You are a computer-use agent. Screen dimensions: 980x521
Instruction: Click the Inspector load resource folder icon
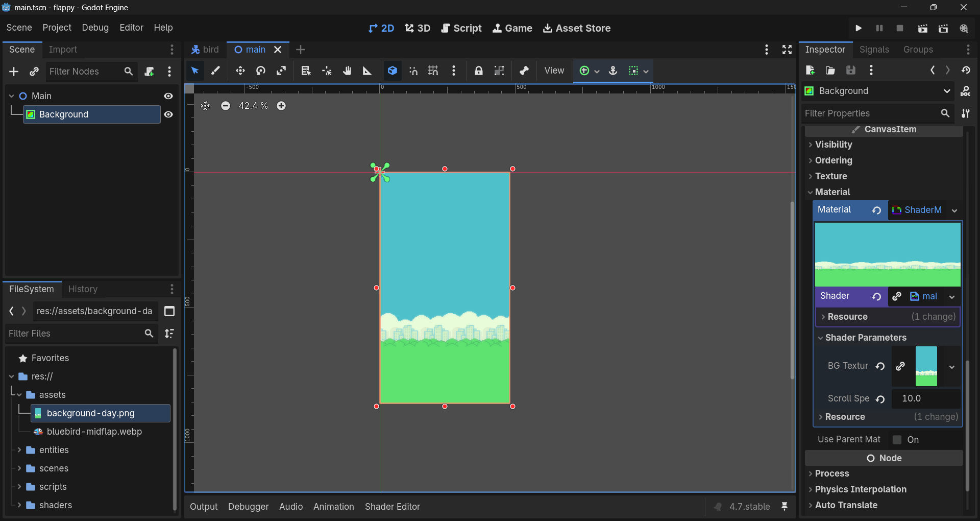830,70
